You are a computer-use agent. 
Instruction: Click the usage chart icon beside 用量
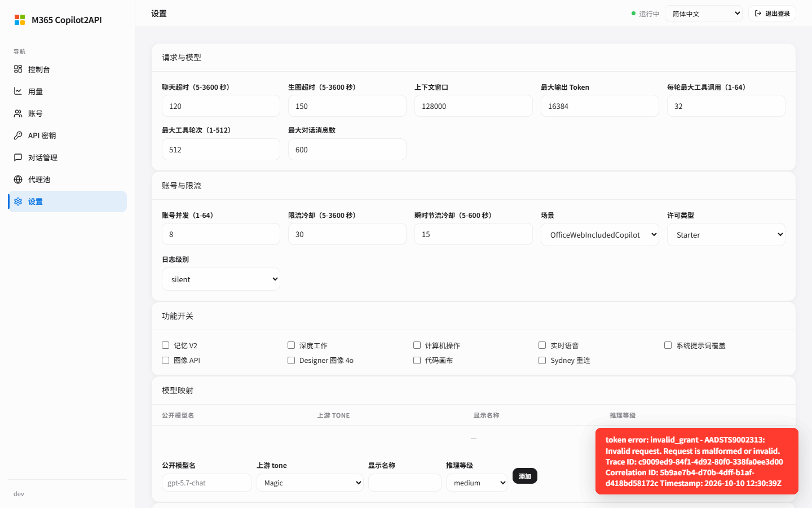tap(18, 91)
